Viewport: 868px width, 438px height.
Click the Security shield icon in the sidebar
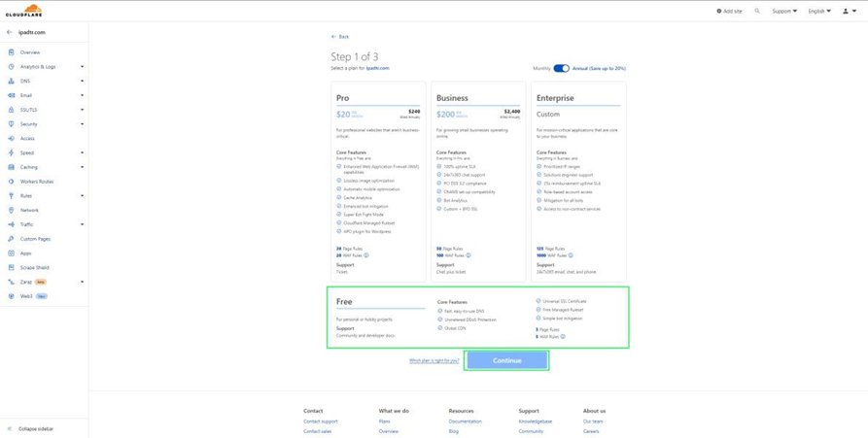point(11,124)
